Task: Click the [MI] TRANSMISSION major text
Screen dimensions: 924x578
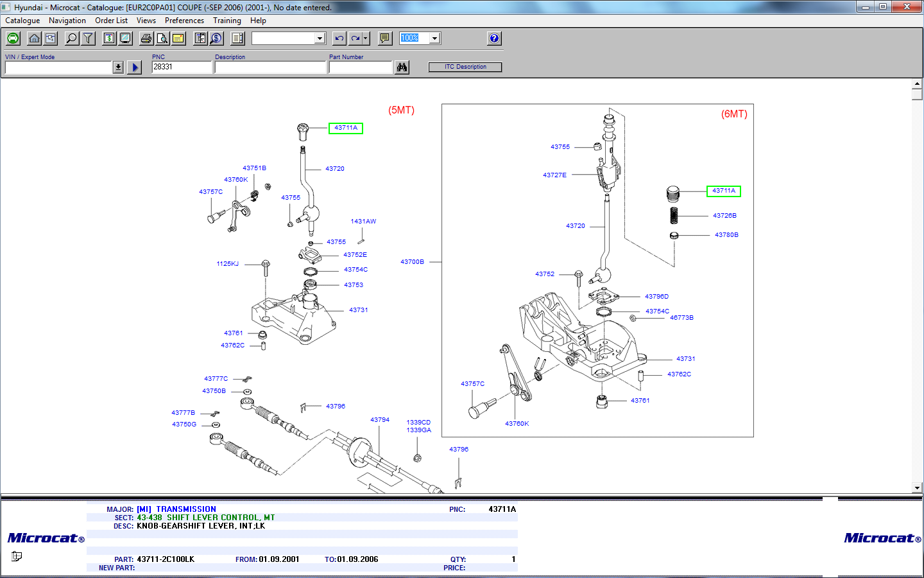Action: click(176, 509)
